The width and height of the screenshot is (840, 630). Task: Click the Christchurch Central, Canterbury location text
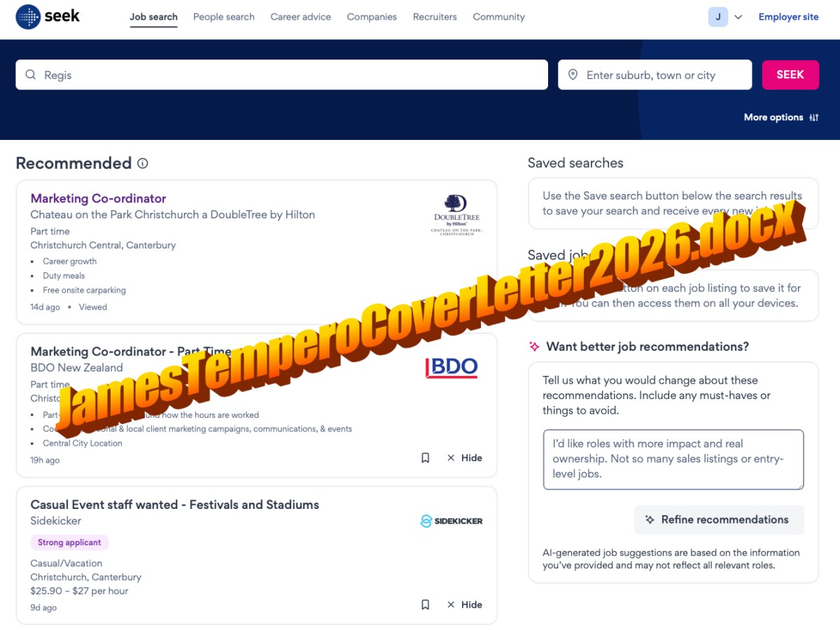(103, 246)
